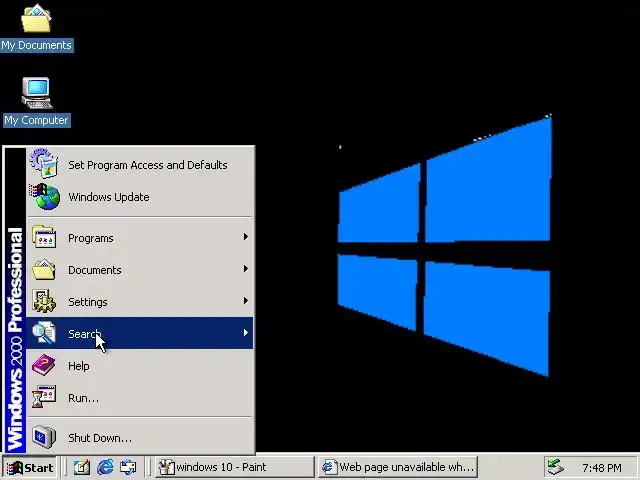Click the Set Program Access and Defaults icon

click(x=44, y=164)
